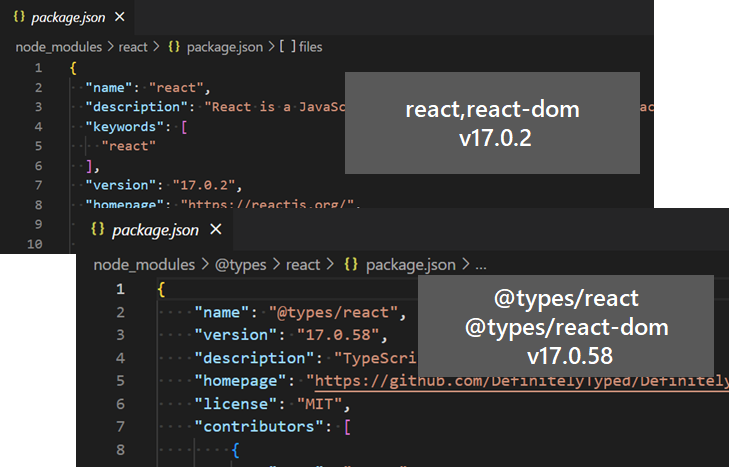
Task: Open the github.com DefinitelyTyped homepage link
Action: [521, 381]
